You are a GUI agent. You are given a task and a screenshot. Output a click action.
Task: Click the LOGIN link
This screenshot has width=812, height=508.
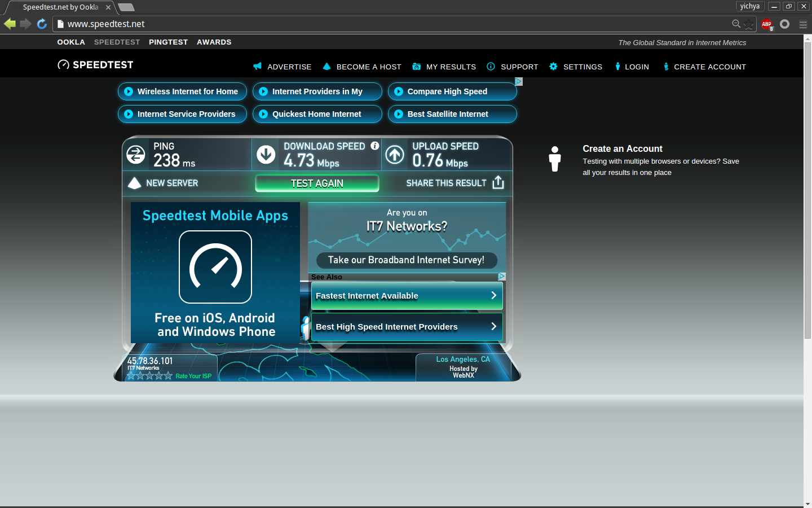click(637, 67)
